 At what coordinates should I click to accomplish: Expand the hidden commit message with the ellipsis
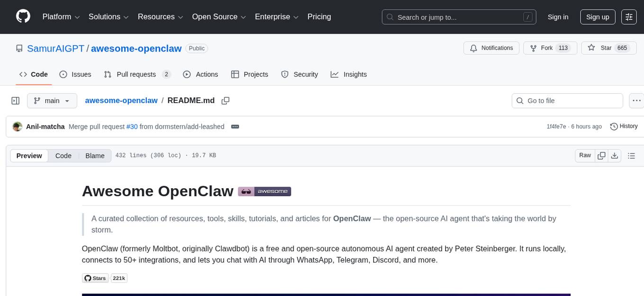[235, 126]
